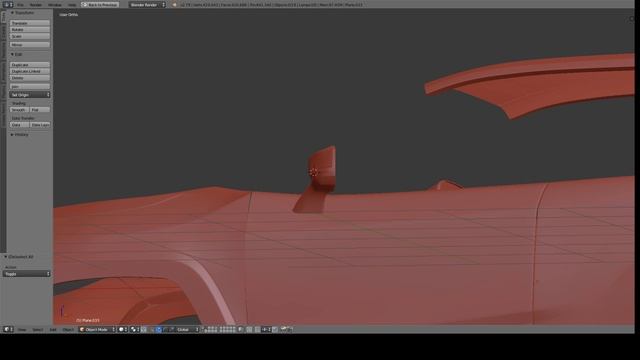Screen dimensions: 640x360
Task: Open the Blender Render engine dropdown
Action: pos(147,4)
